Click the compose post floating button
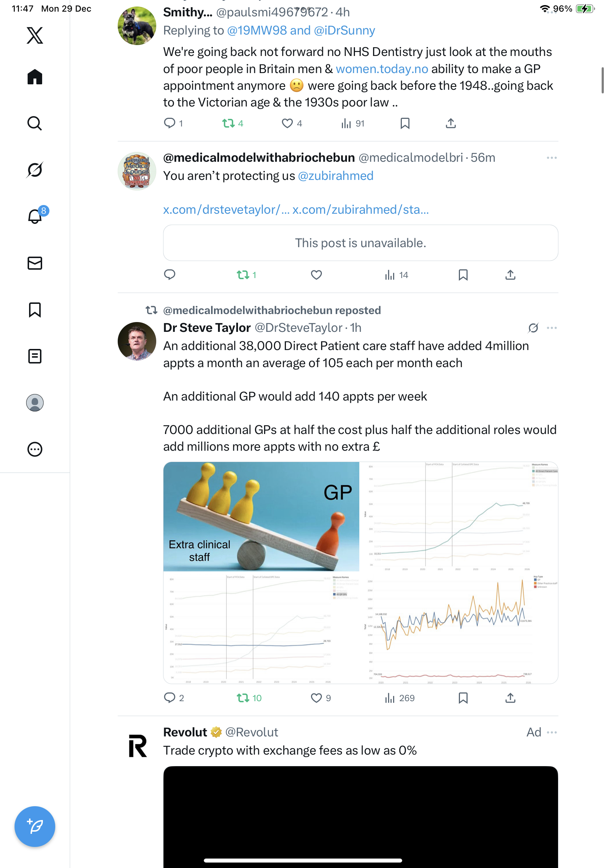Viewport: 606px width, 868px height. click(35, 827)
